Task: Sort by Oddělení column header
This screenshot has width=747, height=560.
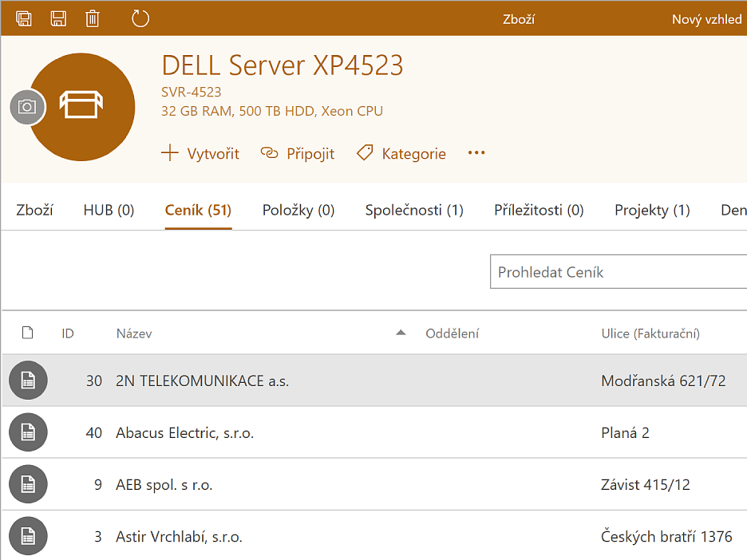Action: [452, 333]
